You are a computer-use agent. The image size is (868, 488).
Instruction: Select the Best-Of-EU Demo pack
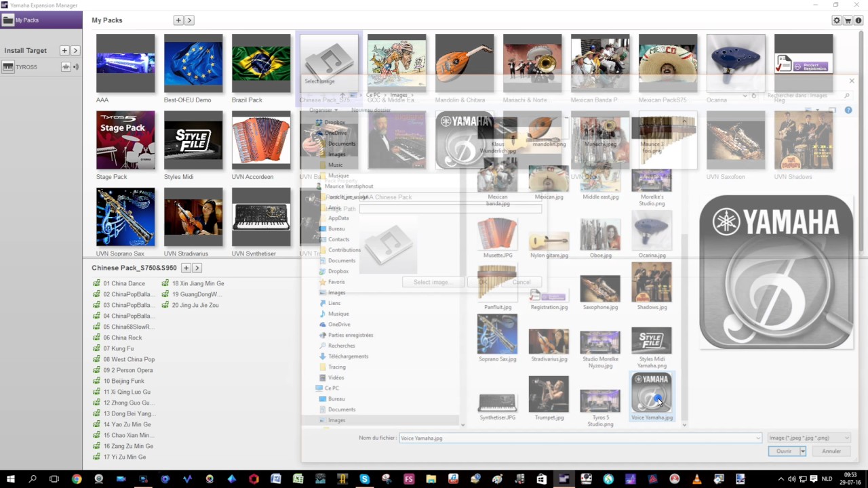(x=193, y=63)
